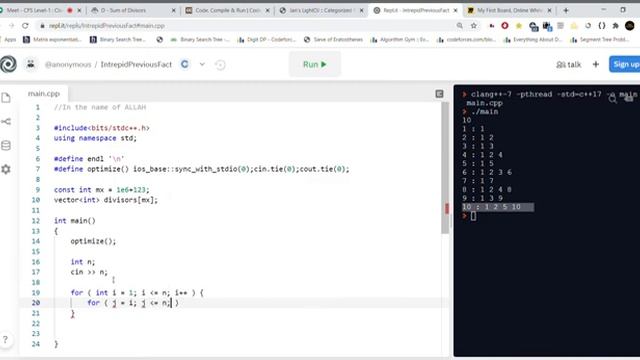
Task: Open the Segment Tree Problems bookmark
Action: [x=600, y=40]
